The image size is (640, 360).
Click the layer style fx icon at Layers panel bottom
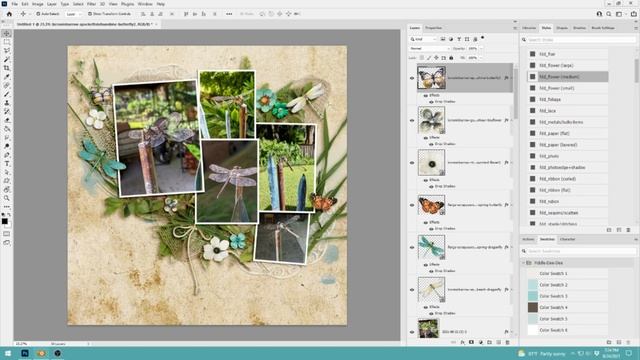[x=462, y=342]
